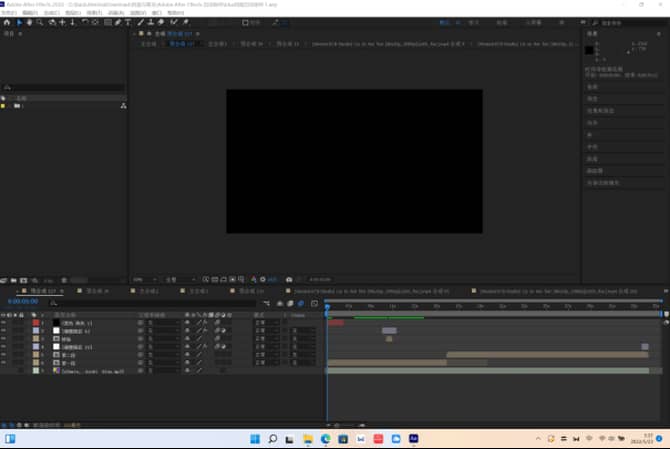This screenshot has width=670, height=449.
Task: Open the viewer resolution dropdown
Action: [x=180, y=280]
